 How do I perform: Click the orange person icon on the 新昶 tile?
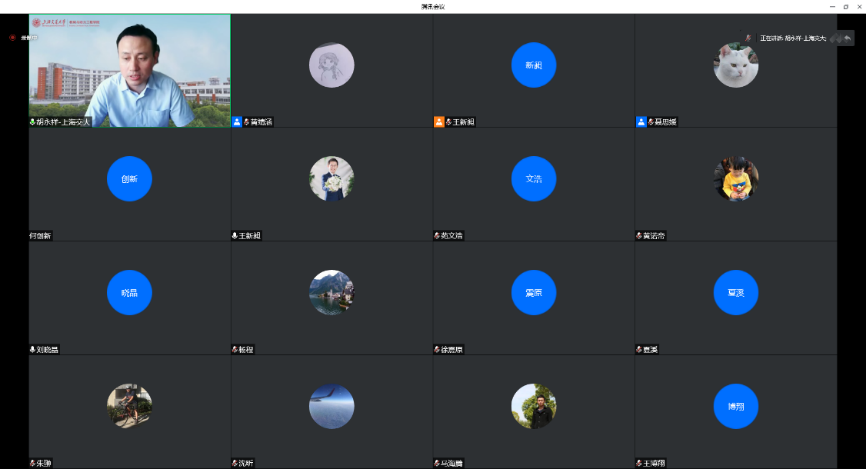(439, 122)
